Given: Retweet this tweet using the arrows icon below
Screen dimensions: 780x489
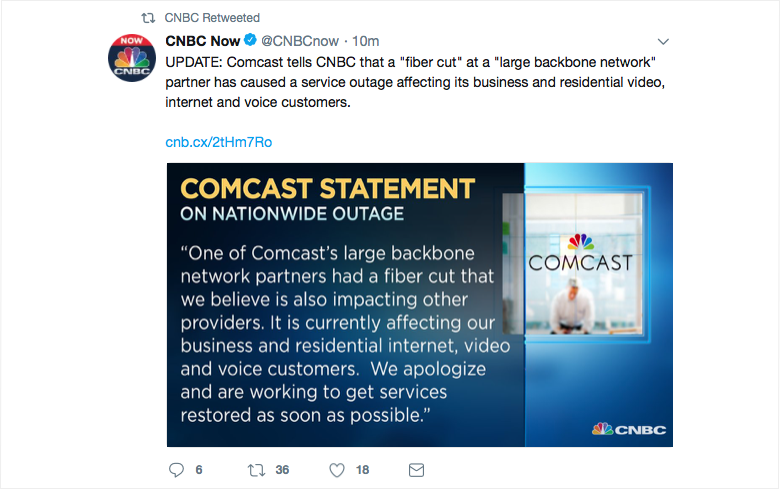Looking at the screenshot, I should [x=255, y=469].
